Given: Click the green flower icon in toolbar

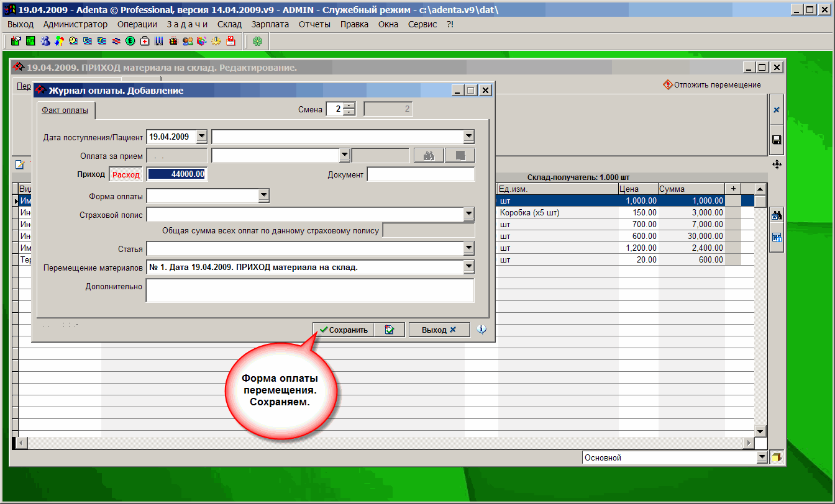Looking at the screenshot, I should point(257,42).
